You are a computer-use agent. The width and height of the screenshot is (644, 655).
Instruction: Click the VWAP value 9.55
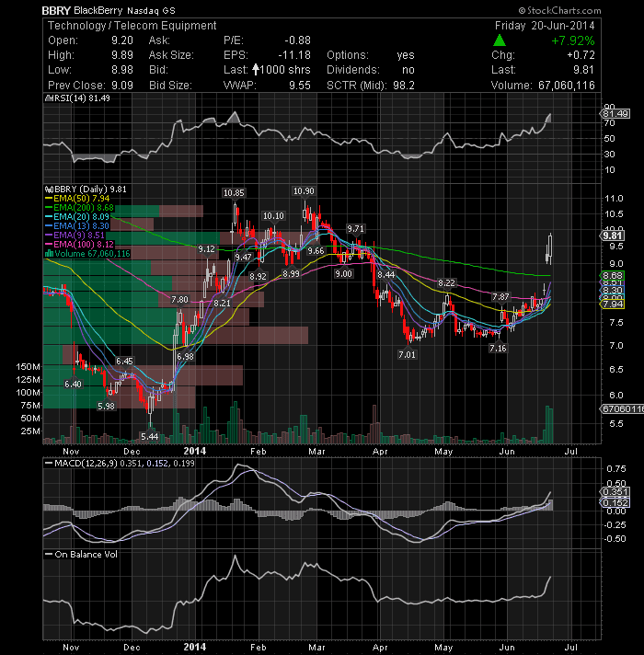point(300,86)
